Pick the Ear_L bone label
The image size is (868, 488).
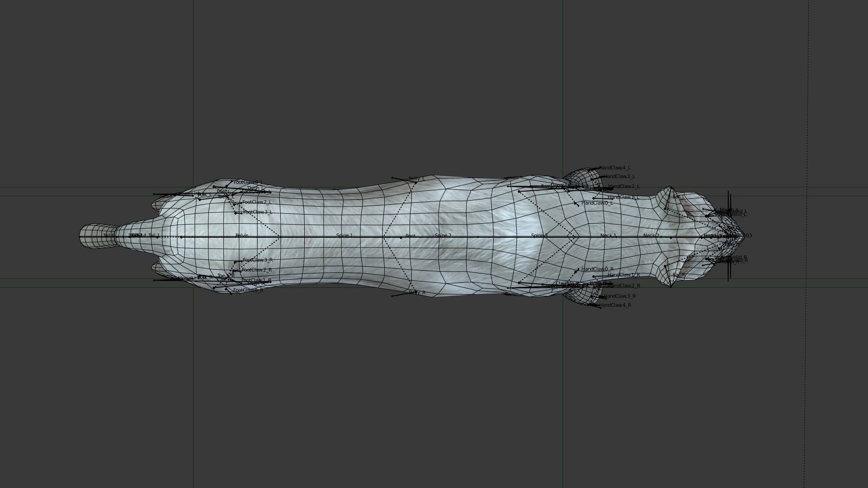(x=679, y=197)
